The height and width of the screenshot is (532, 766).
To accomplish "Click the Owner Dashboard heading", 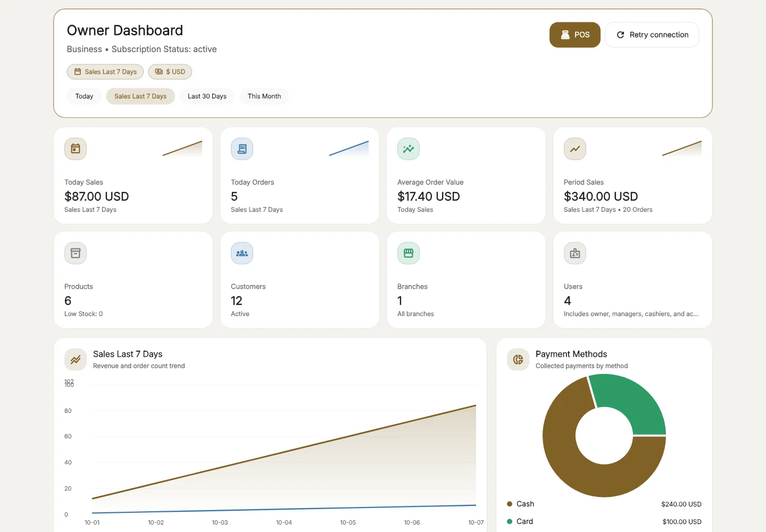I will pyautogui.click(x=125, y=30).
